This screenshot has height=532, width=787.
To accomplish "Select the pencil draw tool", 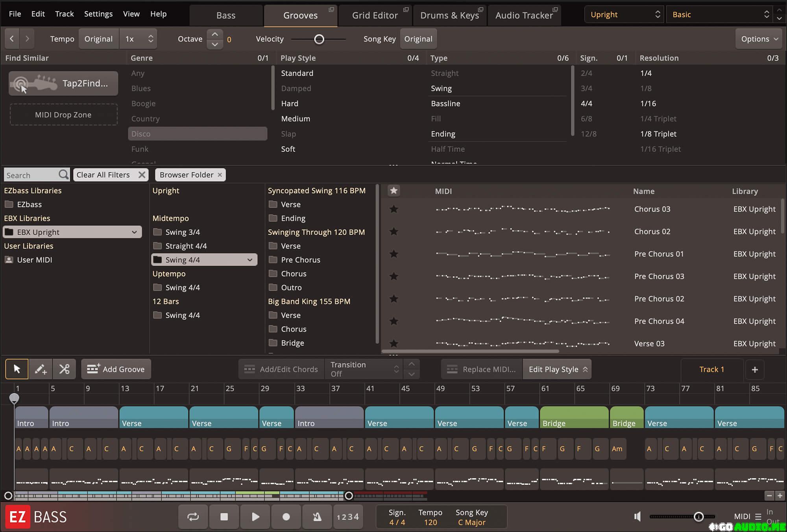I will tap(41, 369).
